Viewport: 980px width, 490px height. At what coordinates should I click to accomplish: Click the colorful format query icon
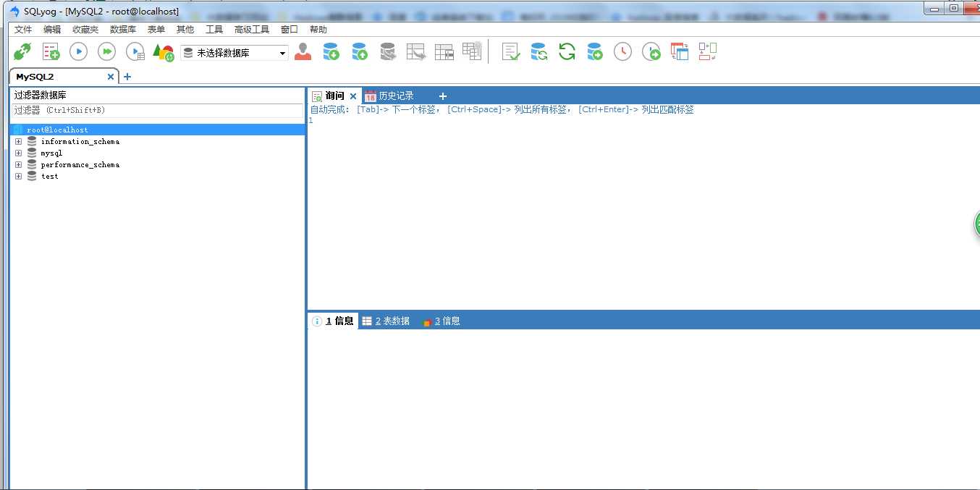pos(164,52)
